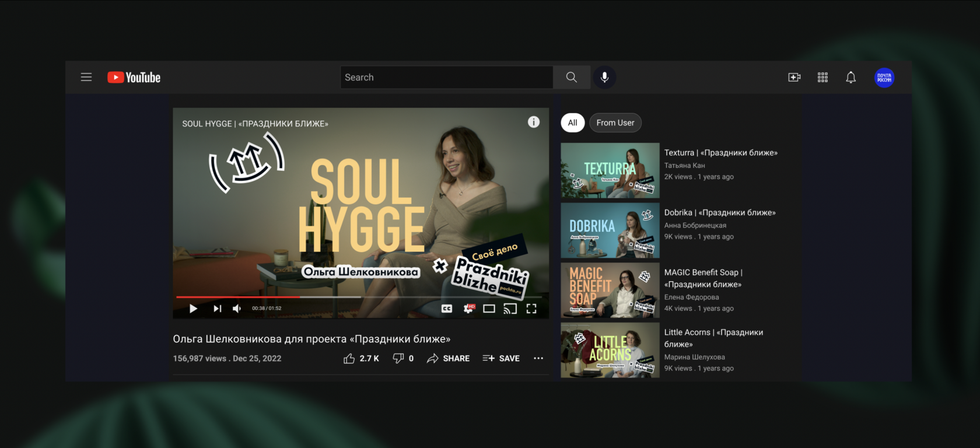980x448 pixels.
Task: Seek on the video progress bar
Action: (360, 297)
